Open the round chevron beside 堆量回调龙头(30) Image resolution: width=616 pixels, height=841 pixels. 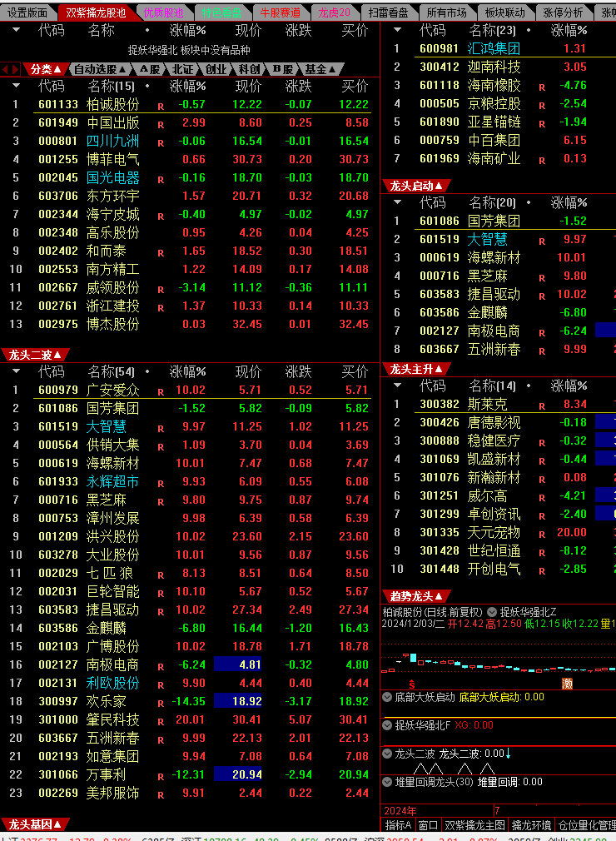(x=386, y=782)
